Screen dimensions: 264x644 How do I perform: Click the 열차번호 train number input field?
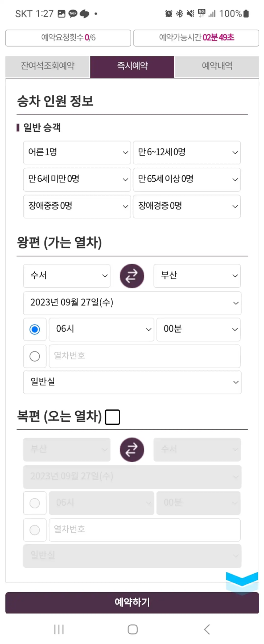[x=144, y=356]
